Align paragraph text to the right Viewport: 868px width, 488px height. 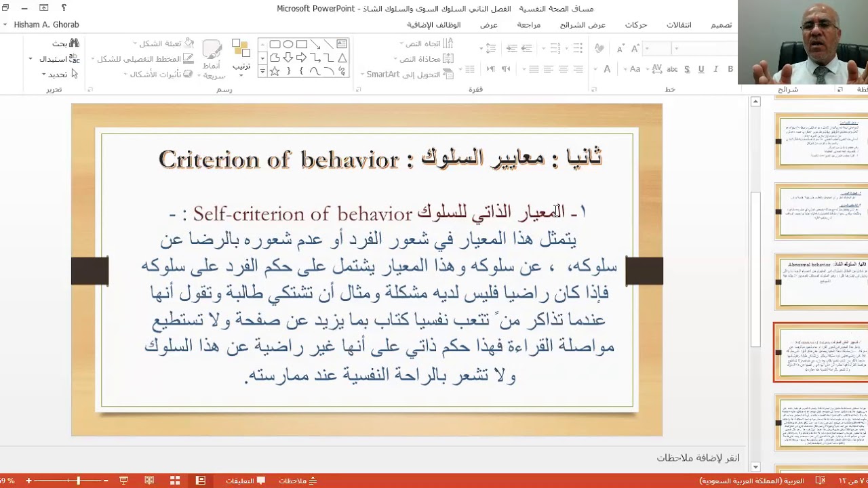pyautogui.click(x=578, y=69)
